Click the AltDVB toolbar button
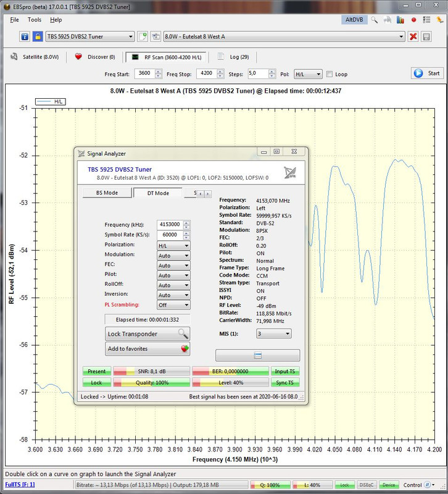Viewport: 448px width, 494px height. click(x=354, y=20)
